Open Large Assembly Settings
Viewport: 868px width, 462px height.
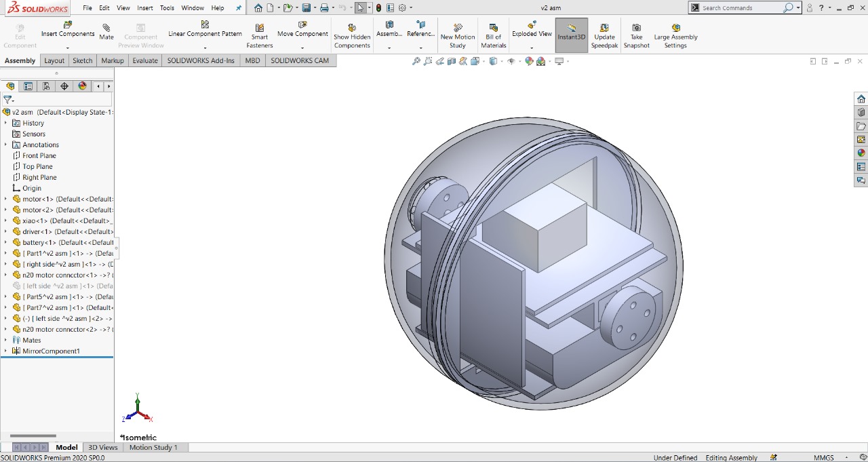pyautogui.click(x=675, y=36)
